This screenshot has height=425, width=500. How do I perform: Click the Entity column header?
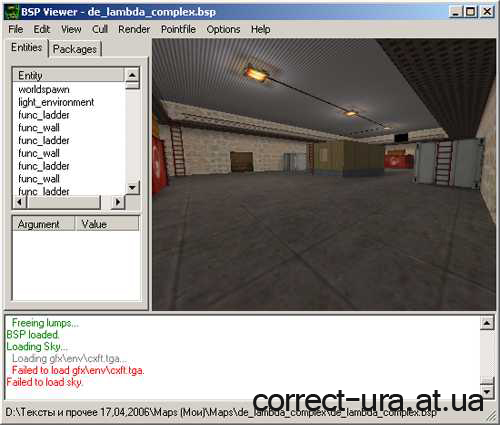pyautogui.click(x=68, y=75)
